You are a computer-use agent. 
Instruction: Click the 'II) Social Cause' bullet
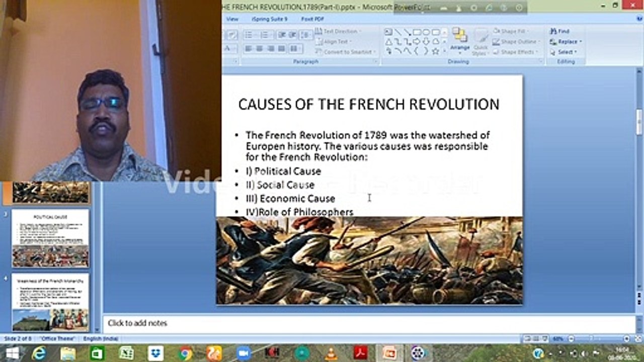280,185
